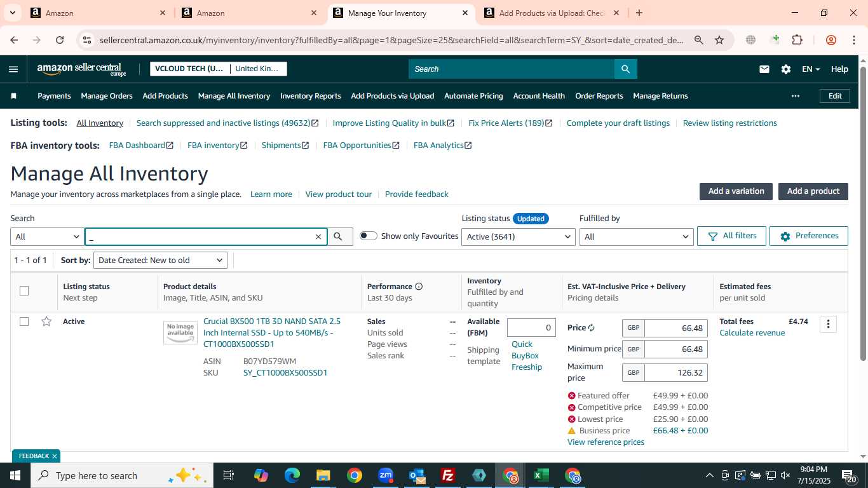The width and height of the screenshot is (868, 488).
Task: Switch to the Add Products via Upload browser tab
Action: pyautogui.click(x=552, y=13)
